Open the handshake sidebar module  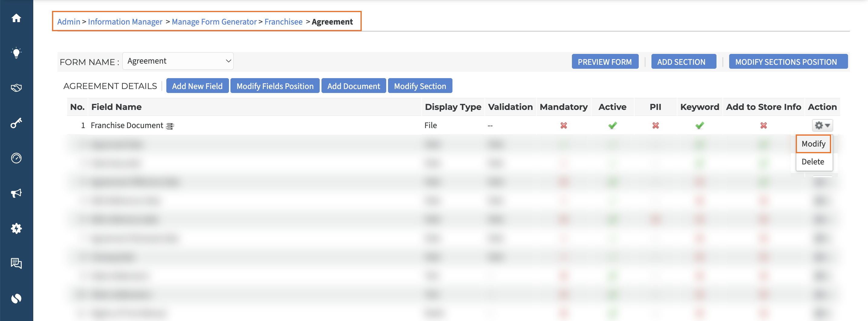point(16,88)
